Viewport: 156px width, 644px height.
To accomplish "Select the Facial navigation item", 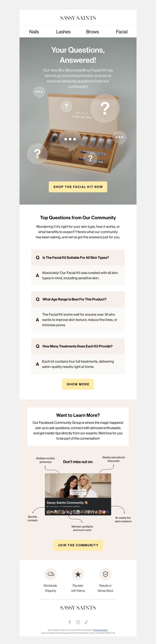I will click(x=122, y=32).
